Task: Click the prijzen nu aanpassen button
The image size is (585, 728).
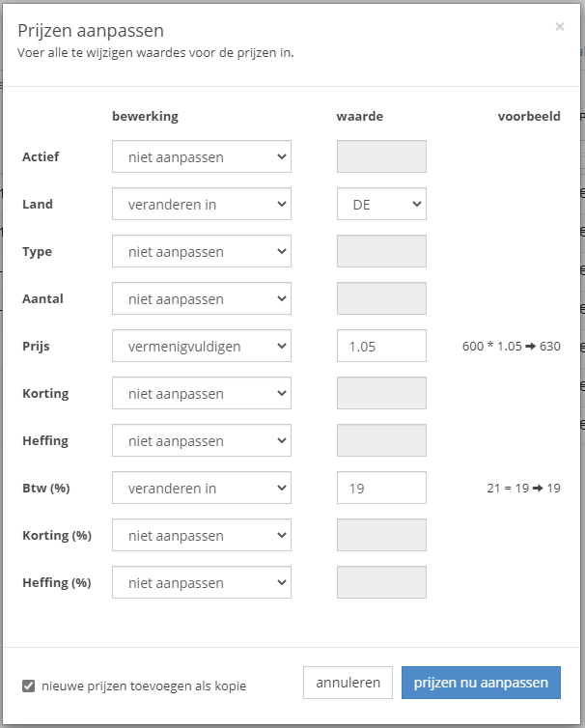Action: (481, 683)
